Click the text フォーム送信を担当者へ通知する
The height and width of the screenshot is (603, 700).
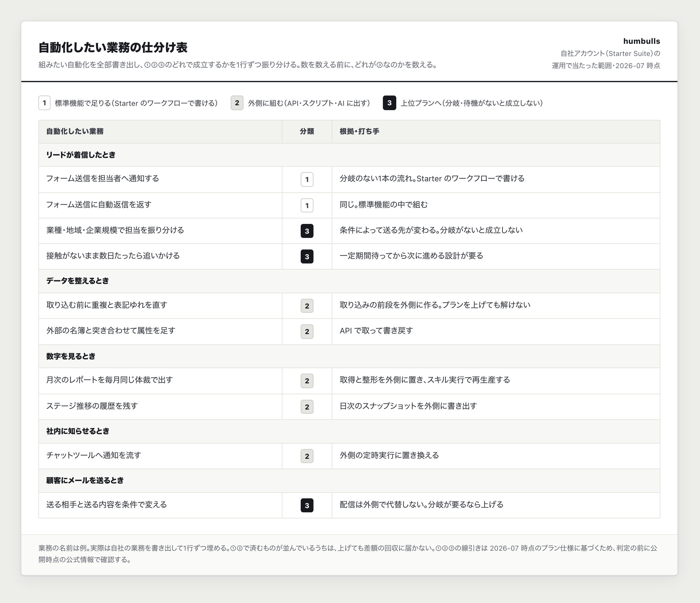point(103,178)
